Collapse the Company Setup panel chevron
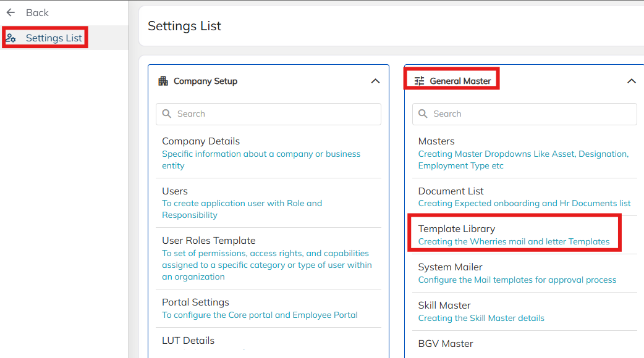The width and height of the screenshot is (644, 358). pyautogui.click(x=375, y=81)
